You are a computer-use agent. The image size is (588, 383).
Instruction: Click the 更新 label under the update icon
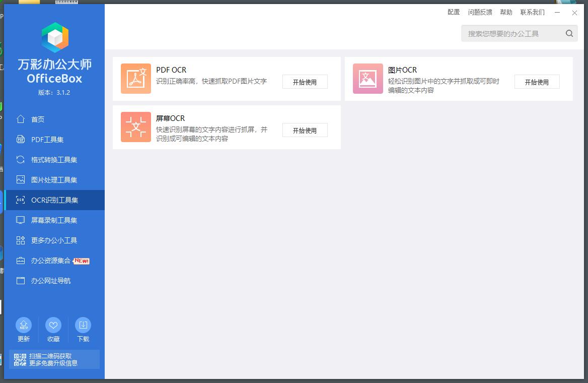point(24,339)
